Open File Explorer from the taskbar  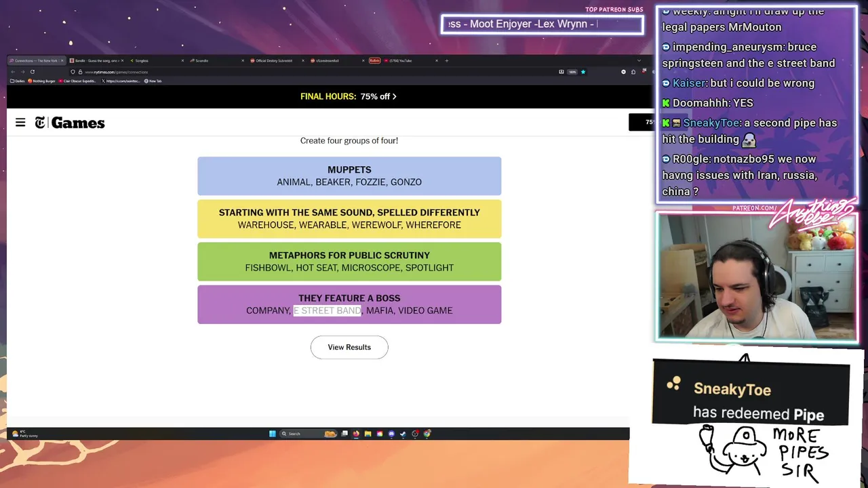(x=368, y=434)
